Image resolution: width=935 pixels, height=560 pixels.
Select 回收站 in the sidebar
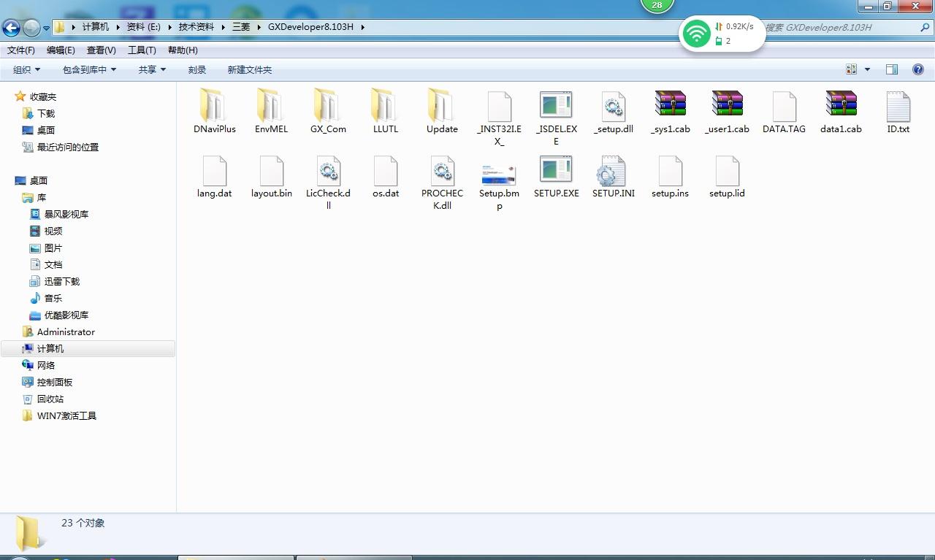(x=50, y=399)
